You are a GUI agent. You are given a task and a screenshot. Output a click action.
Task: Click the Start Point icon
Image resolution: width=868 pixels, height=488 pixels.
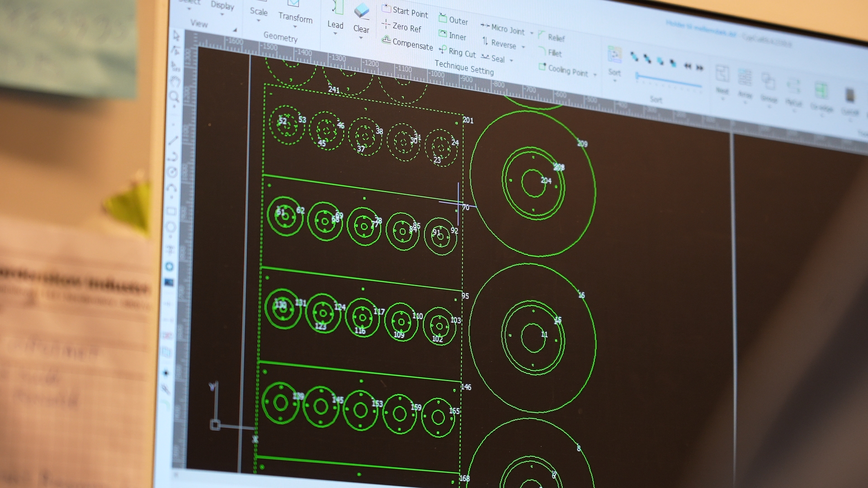click(387, 9)
